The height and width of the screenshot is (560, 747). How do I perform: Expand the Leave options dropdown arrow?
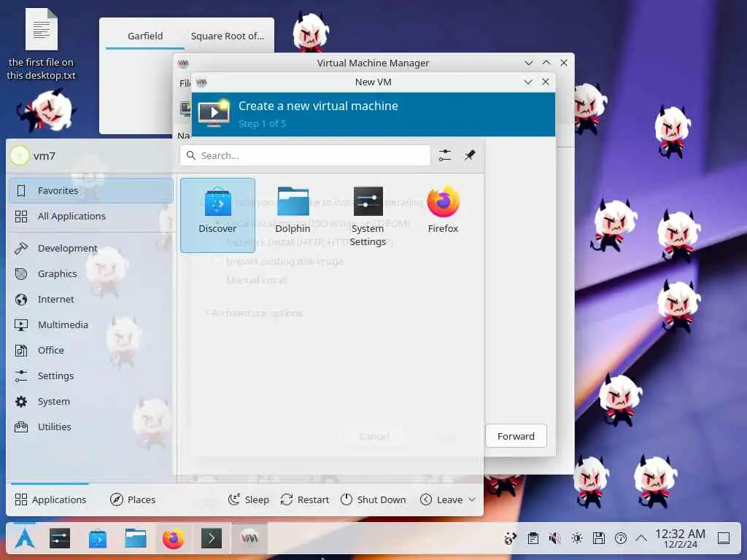(472, 499)
